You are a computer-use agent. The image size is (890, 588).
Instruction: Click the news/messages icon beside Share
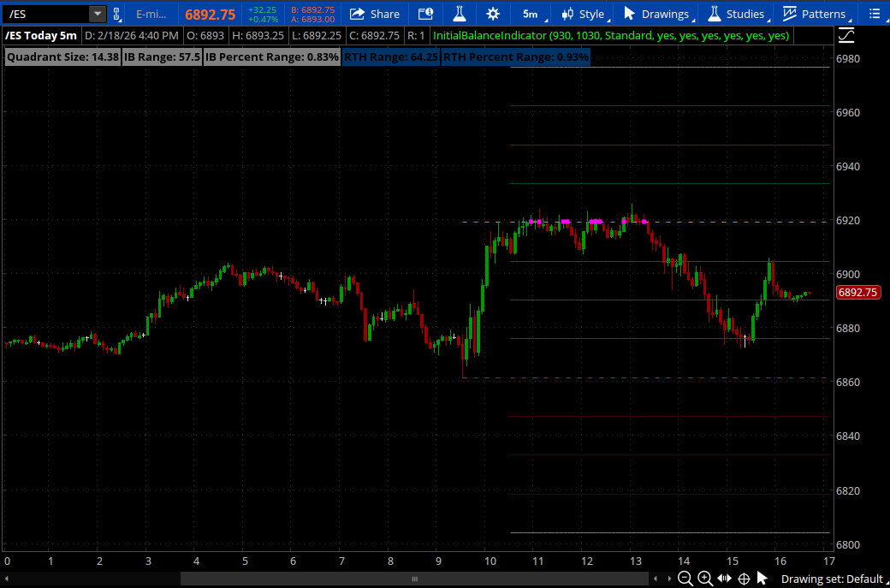(425, 14)
